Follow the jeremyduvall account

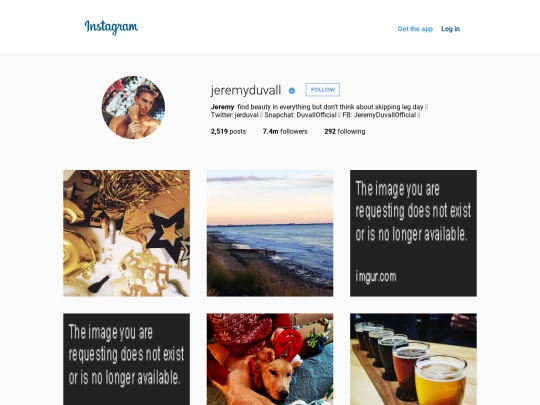pyautogui.click(x=323, y=90)
